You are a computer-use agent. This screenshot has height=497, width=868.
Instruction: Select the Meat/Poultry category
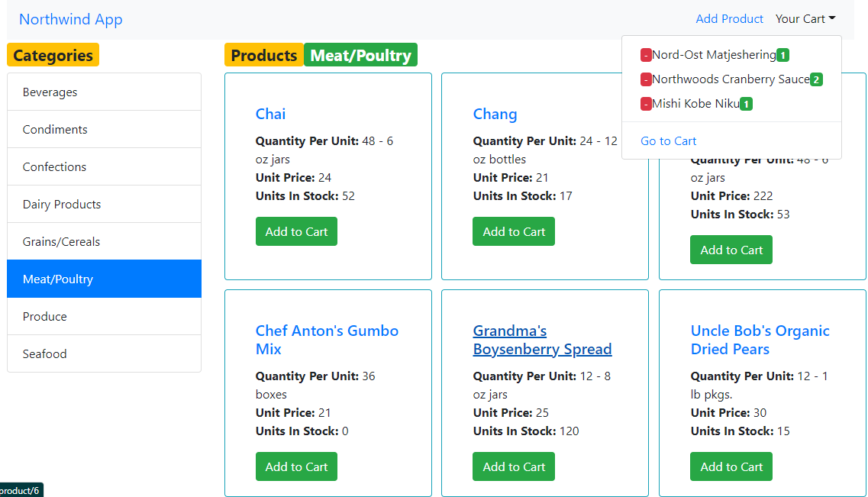point(104,279)
